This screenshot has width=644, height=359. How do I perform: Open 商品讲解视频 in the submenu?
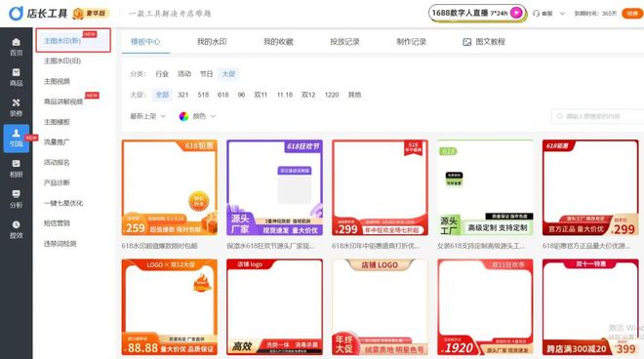click(x=63, y=101)
